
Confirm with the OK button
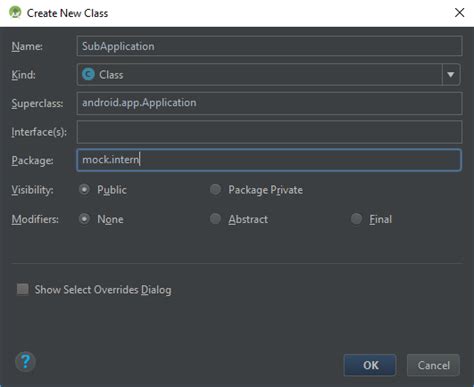click(370, 365)
